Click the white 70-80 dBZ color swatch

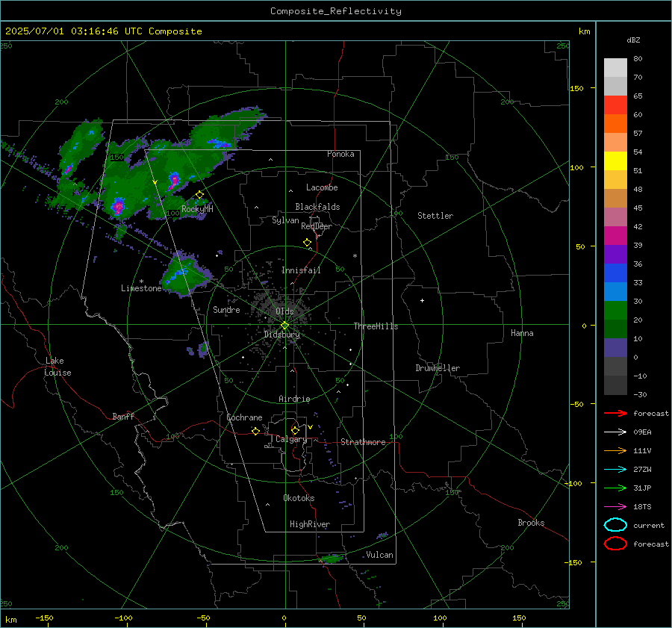coord(615,68)
